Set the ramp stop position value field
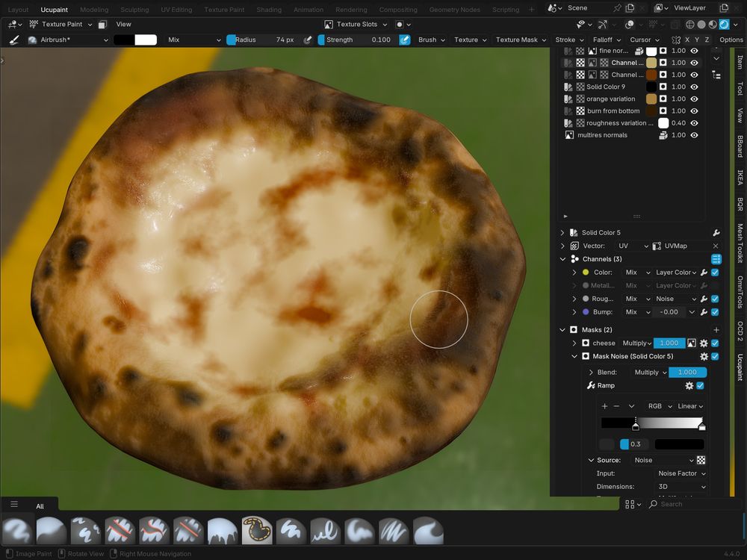The height and width of the screenshot is (560, 747). click(x=634, y=444)
